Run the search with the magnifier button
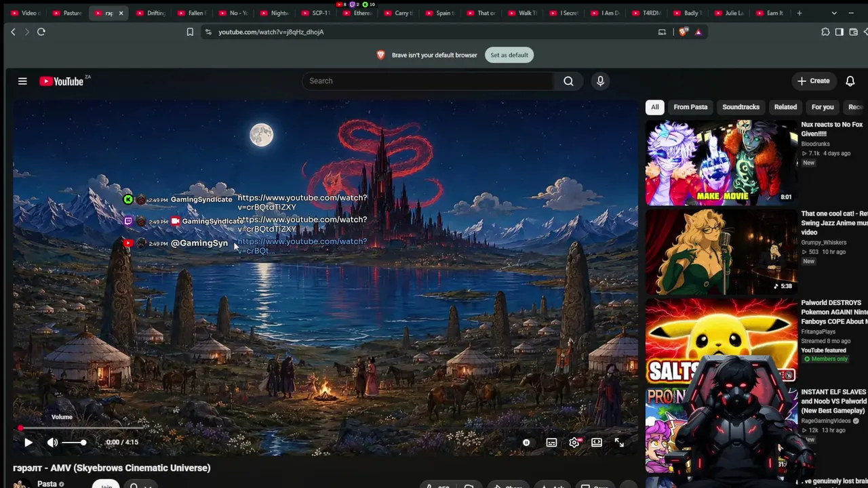 [x=568, y=81]
